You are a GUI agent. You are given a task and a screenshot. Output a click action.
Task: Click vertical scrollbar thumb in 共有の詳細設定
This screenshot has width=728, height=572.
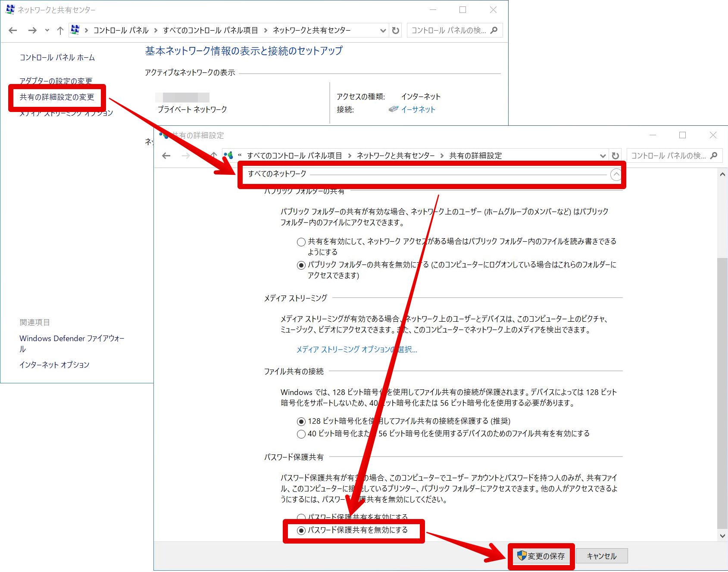(x=722, y=393)
